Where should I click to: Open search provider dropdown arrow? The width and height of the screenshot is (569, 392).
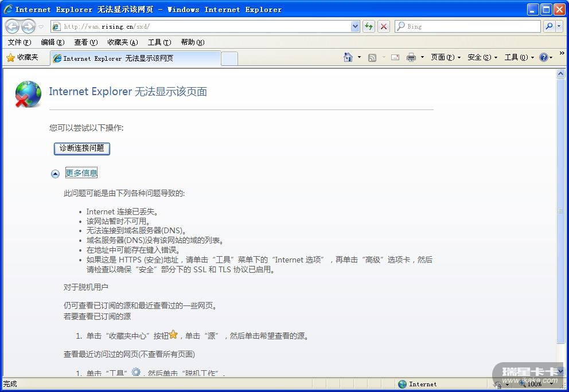tap(559, 26)
